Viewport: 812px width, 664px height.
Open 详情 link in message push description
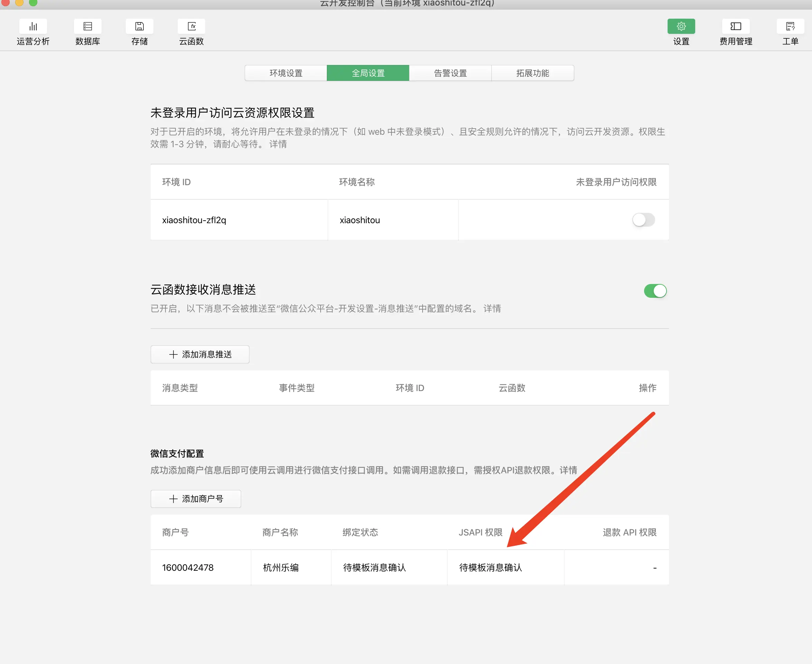click(x=492, y=309)
